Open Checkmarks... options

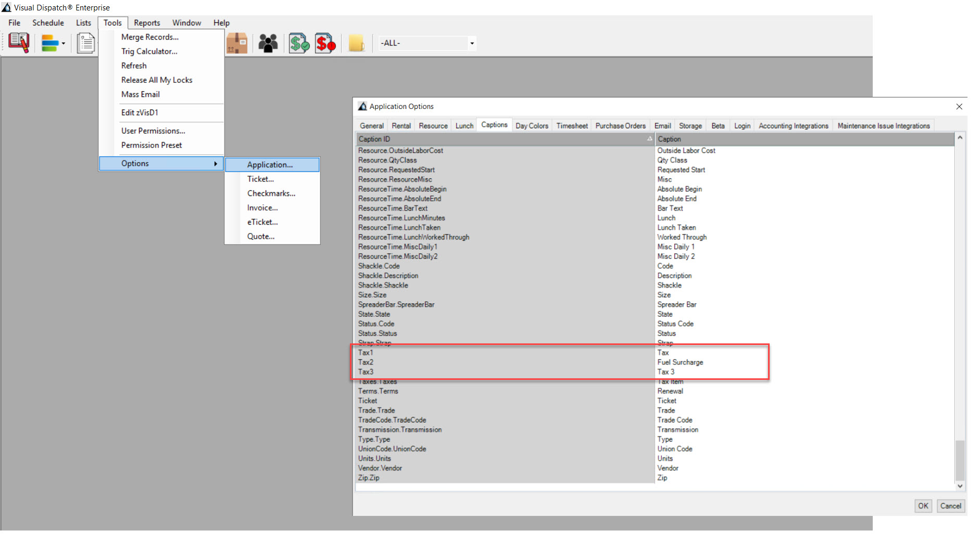272,193
